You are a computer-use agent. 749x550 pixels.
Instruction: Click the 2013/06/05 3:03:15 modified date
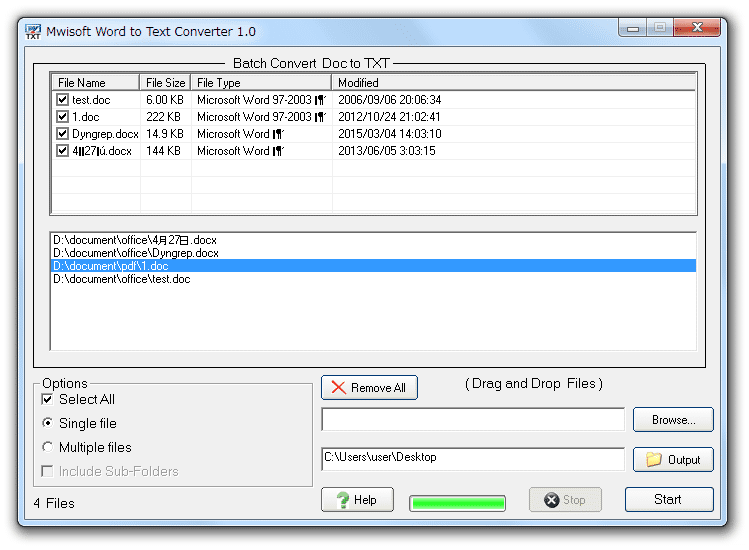tap(387, 151)
